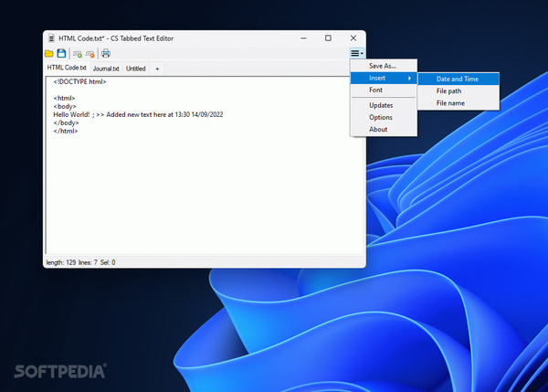This screenshot has height=392, width=548.
Task: Open a file with the yellow folder icon
Action: tap(49, 54)
